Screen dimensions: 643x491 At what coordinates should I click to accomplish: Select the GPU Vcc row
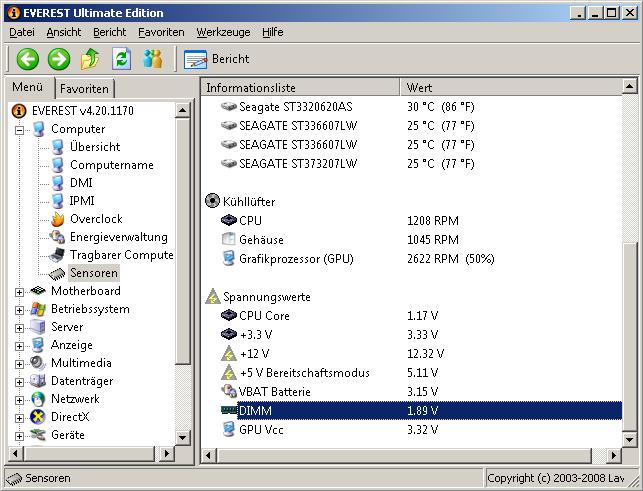pyautogui.click(x=411, y=430)
